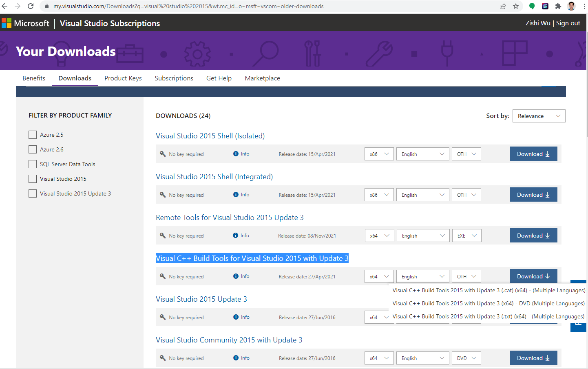Go to the Get Help tab
Viewport: 588px width, 369px height.
pos(219,78)
